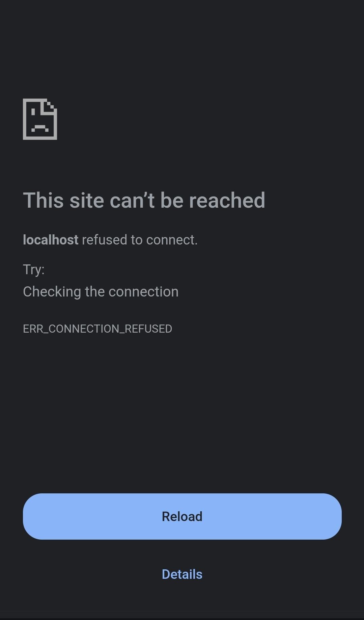The width and height of the screenshot is (364, 620).
Task: Reload the unreachable page
Action: point(182,516)
